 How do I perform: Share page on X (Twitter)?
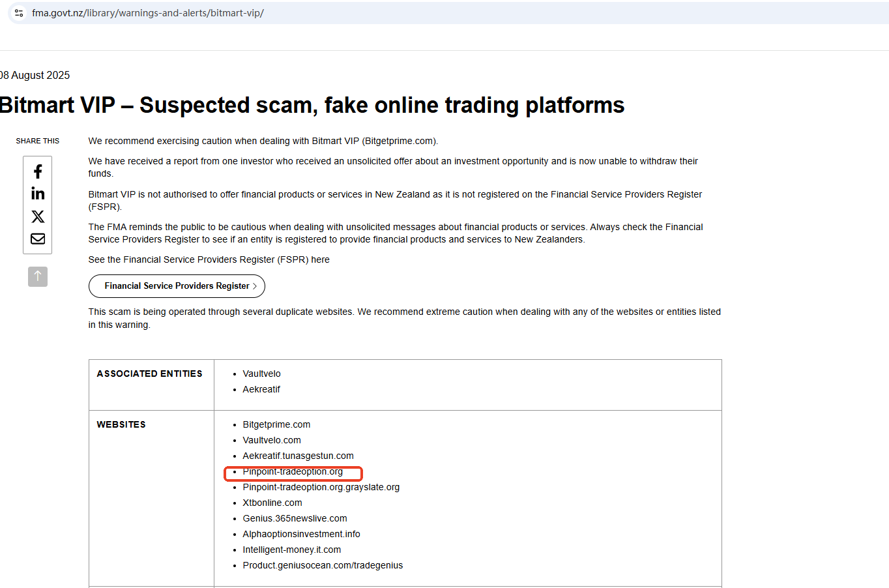pyautogui.click(x=38, y=216)
